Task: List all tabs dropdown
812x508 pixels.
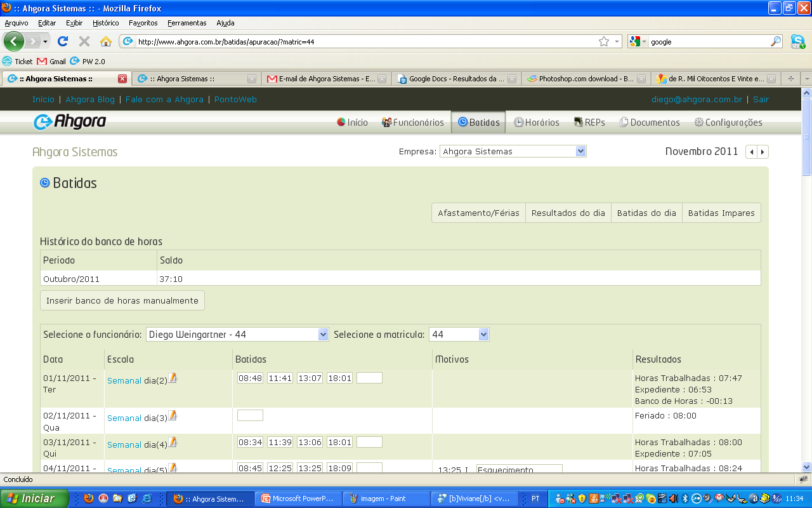Action: (x=806, y=79)
